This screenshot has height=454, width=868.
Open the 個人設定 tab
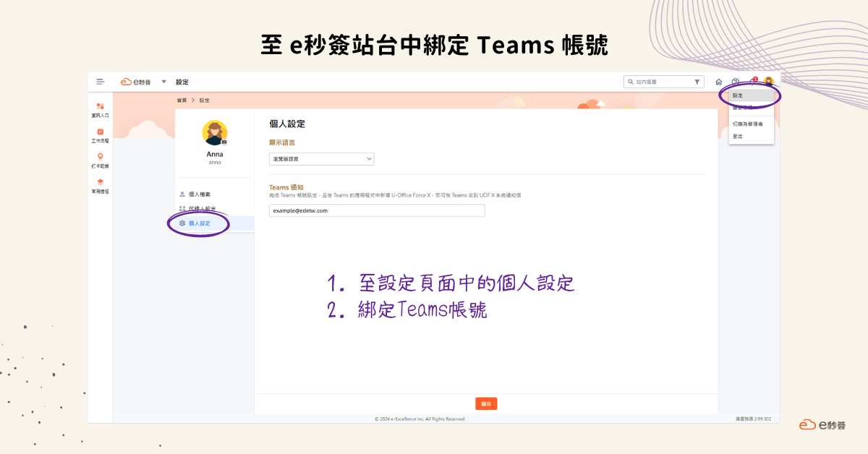(x=215, y=223)
